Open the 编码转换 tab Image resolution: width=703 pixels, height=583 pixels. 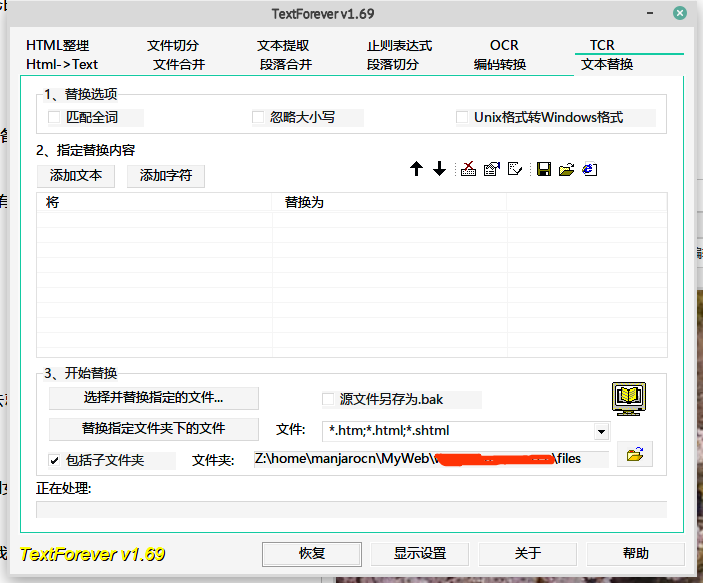[499, 65]
